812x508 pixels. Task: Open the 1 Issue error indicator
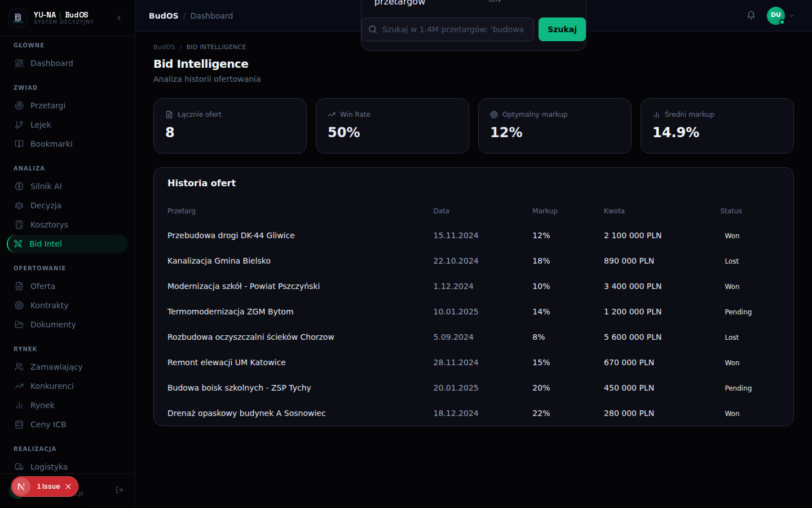point(48,487)
